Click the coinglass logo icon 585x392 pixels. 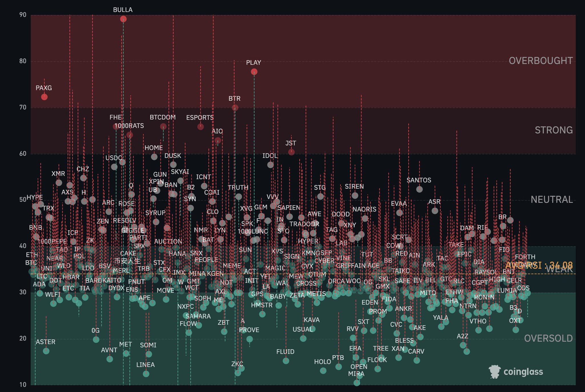pos(494,371)
